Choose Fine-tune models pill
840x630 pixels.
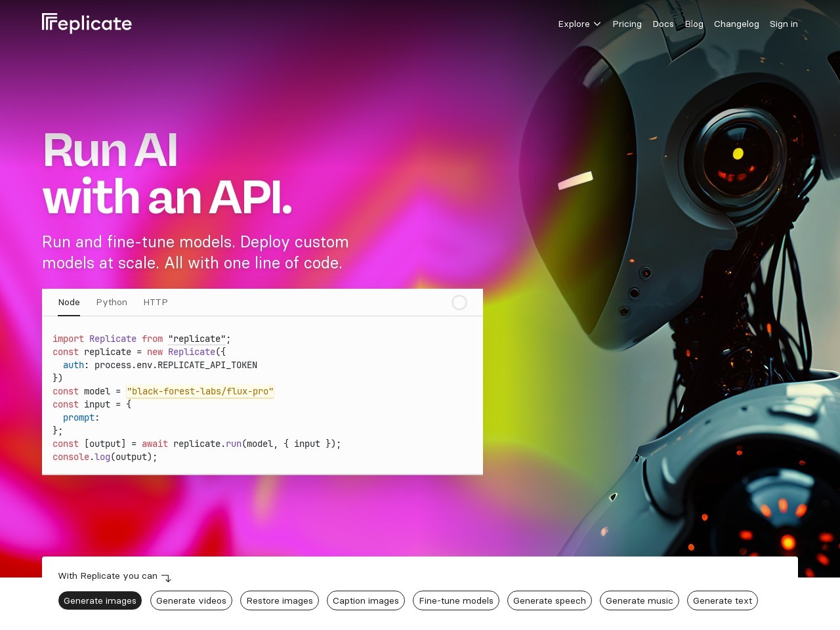(456, 600)
